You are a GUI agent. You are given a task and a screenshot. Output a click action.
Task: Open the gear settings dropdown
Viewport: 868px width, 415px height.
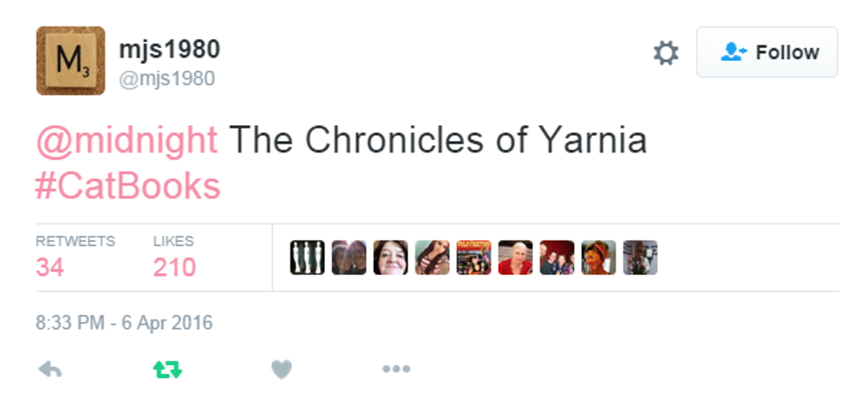(666, 53)
